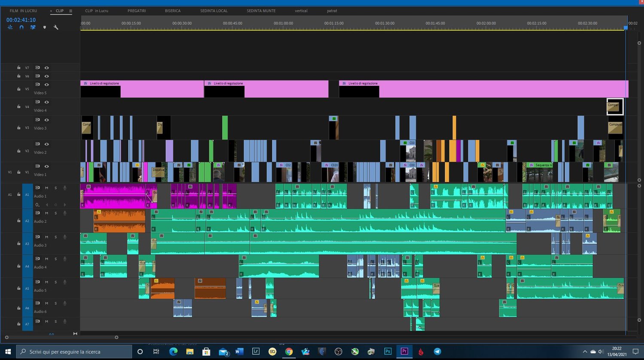Mute the Audio 1 track

click(47, 188)
